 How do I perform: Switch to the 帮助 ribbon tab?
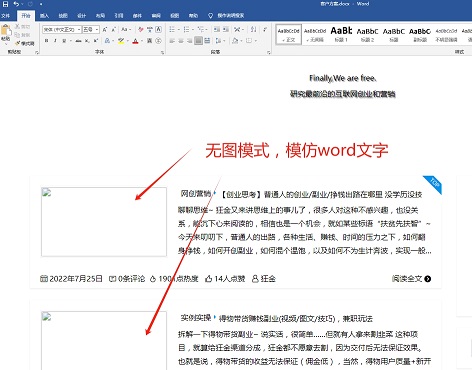(x=193, y=16)
